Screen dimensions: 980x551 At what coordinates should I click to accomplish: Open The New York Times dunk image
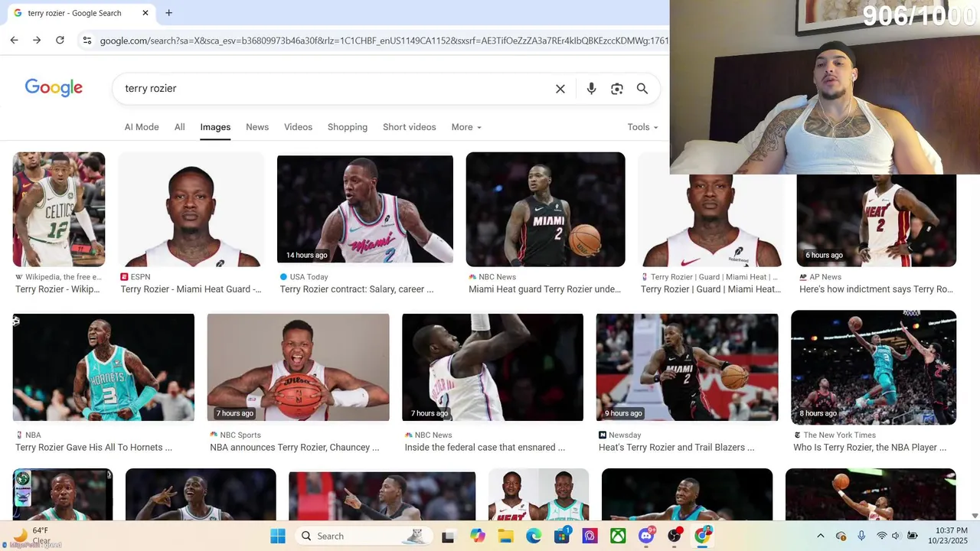click(874, 367)
